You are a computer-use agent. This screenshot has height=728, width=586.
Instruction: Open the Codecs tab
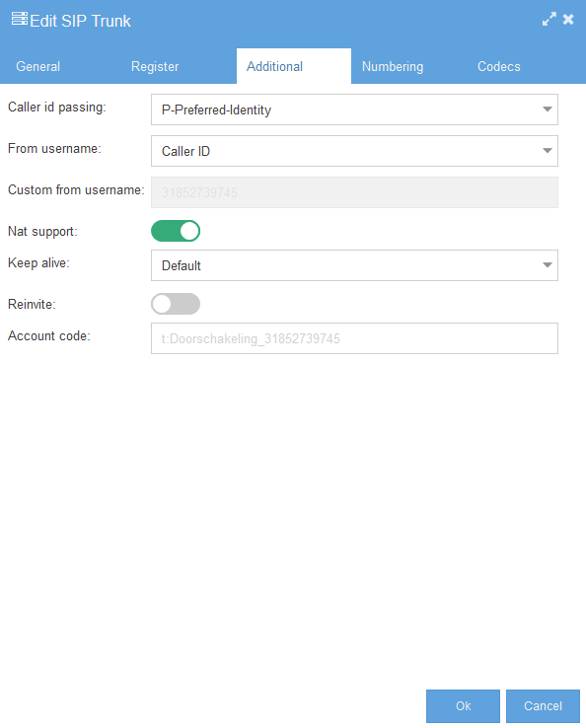click(499, 66)
